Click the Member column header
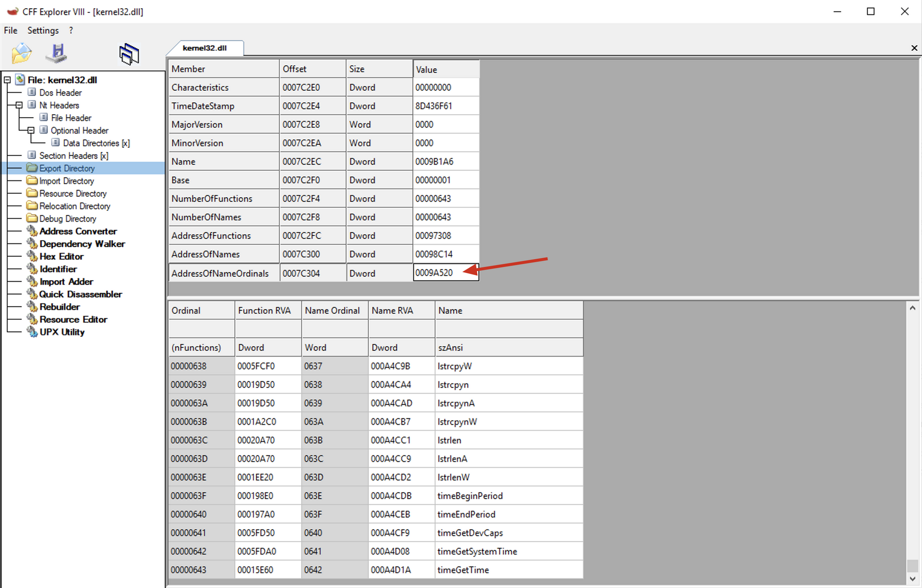Image resolution: width=922 pixels, height=588 pixels. pos(224,69)
